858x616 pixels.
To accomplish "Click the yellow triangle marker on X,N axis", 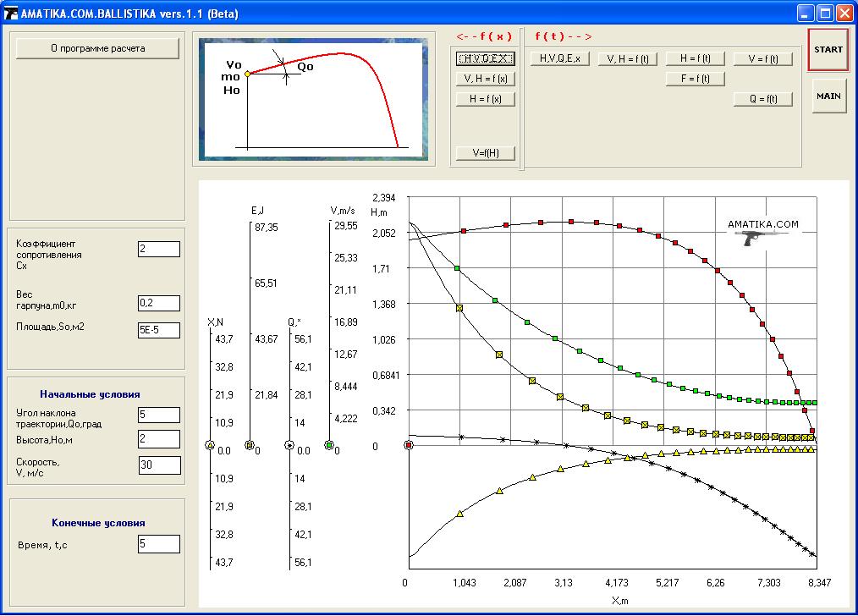I will tap(210, 445).
